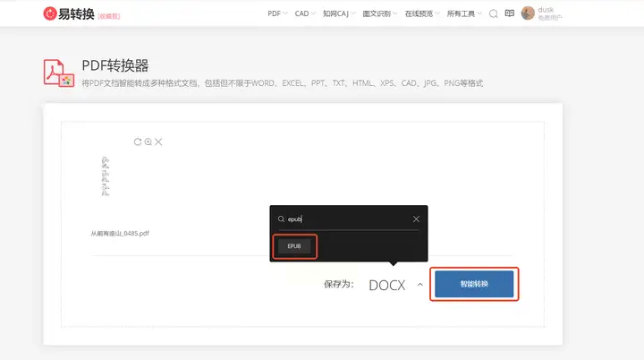Click the search icon in format popup
The width and height of the screenshot is (644, 360).
pos(282,219)
